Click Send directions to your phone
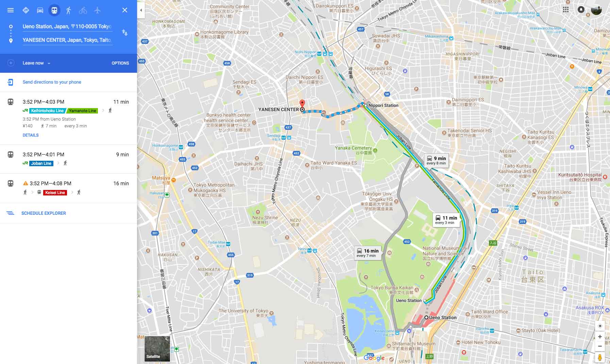 (x=52, y=82)
